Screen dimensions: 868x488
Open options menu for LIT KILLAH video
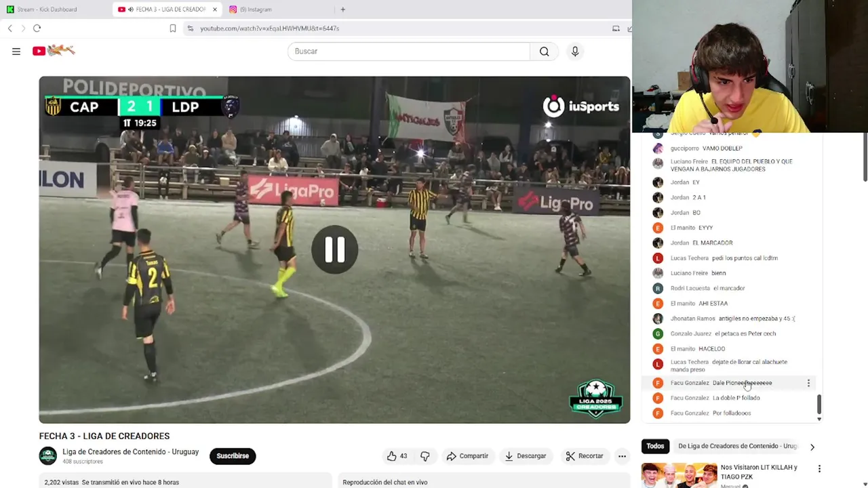point(819,469)
